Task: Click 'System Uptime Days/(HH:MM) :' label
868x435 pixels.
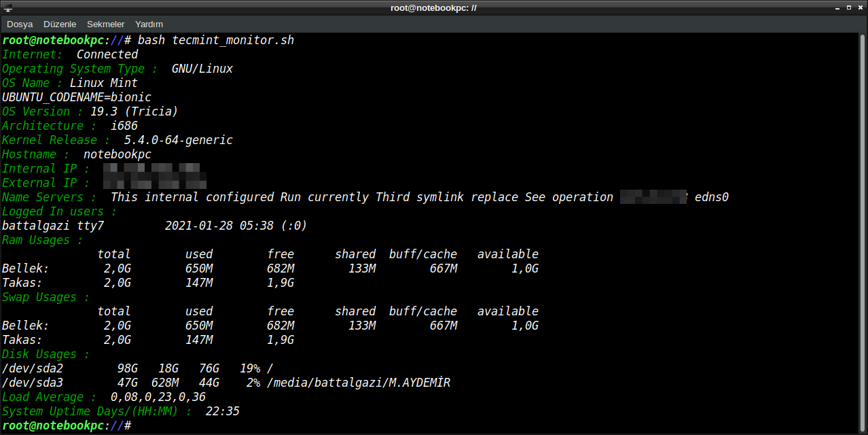Action: pos(97,411)
